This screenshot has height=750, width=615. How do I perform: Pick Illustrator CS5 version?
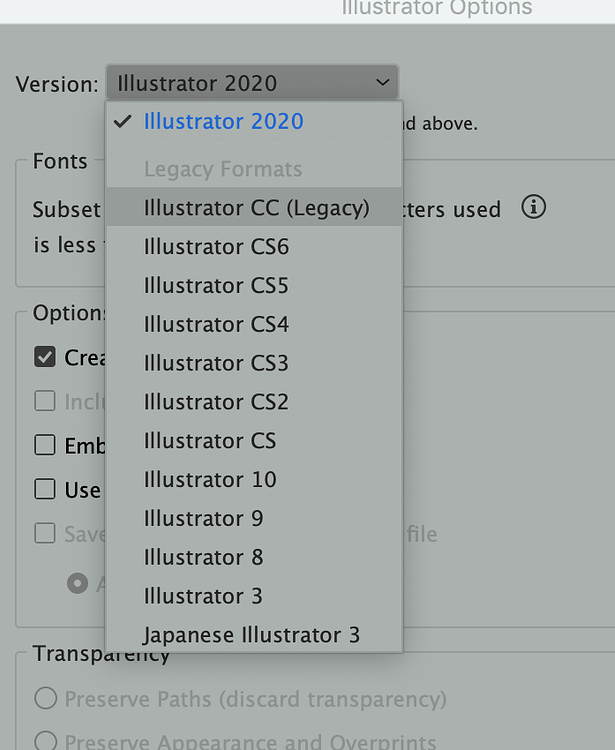point(254,286)
